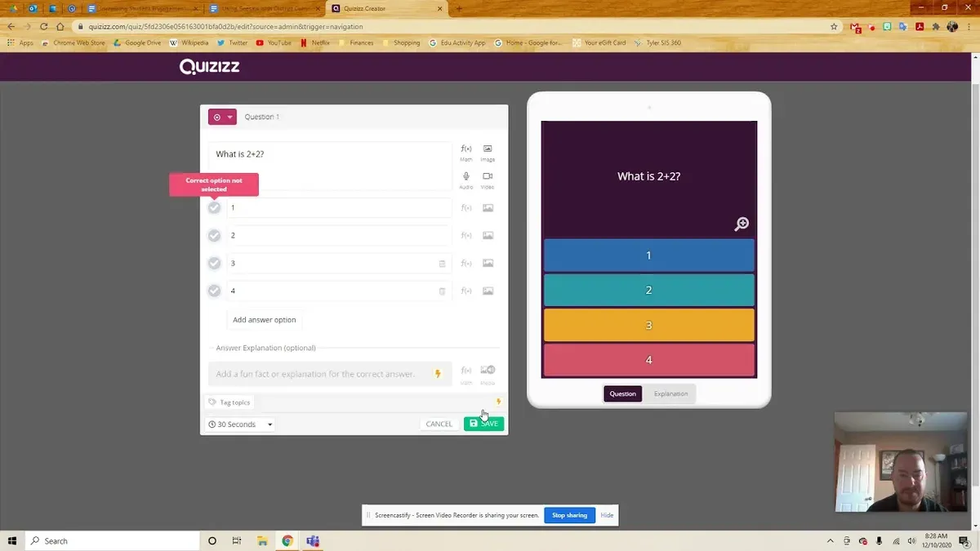Delete answer option 4 with trash icon

coord(443,291)
